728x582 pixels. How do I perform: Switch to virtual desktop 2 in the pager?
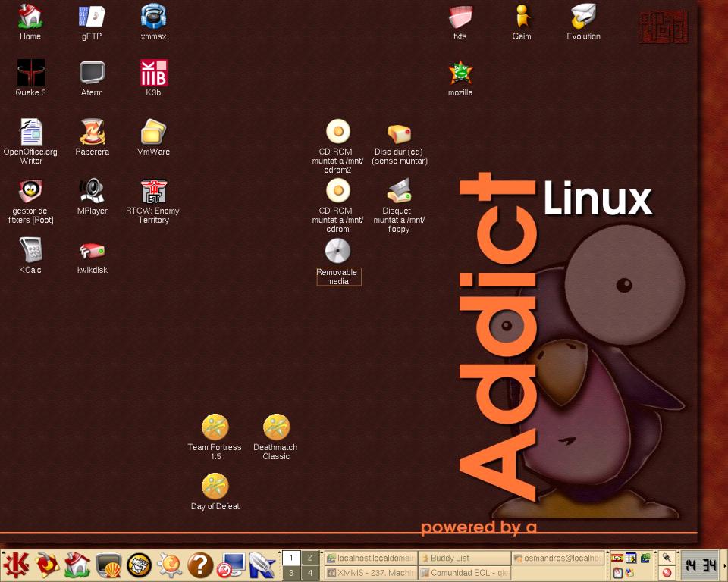tap(310, 558)
